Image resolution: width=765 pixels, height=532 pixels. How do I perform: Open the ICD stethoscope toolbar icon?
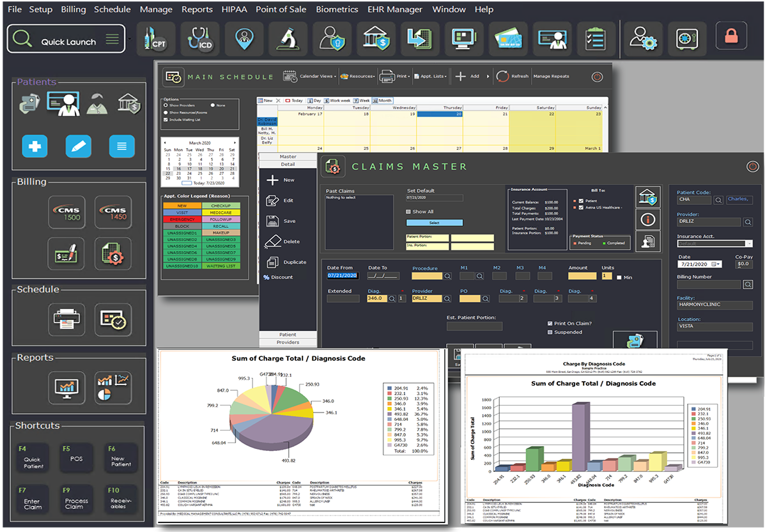199,38
